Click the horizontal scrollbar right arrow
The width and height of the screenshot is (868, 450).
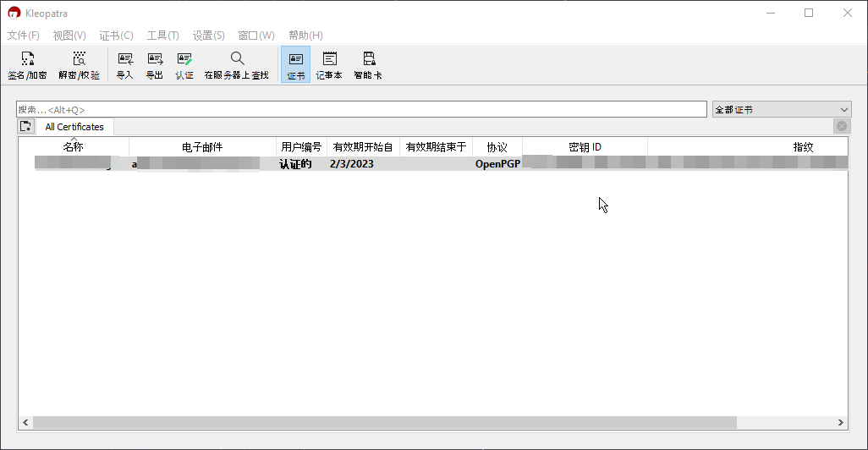[841, 422]
